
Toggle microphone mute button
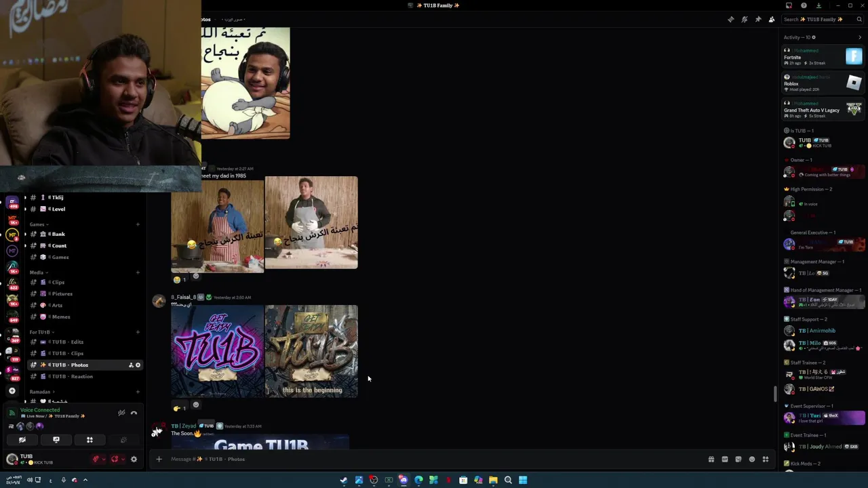pyautogui.click(x=96, y=459)
